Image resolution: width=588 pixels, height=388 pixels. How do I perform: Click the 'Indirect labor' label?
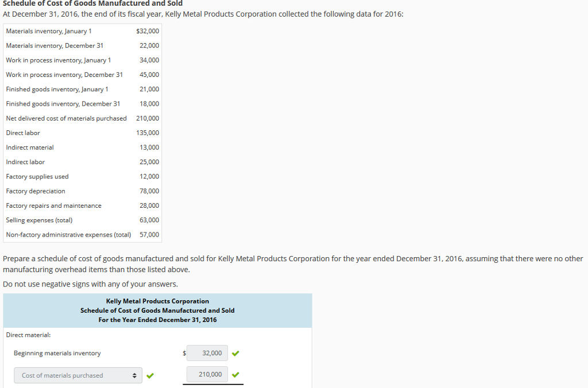(x=25, y=162)
